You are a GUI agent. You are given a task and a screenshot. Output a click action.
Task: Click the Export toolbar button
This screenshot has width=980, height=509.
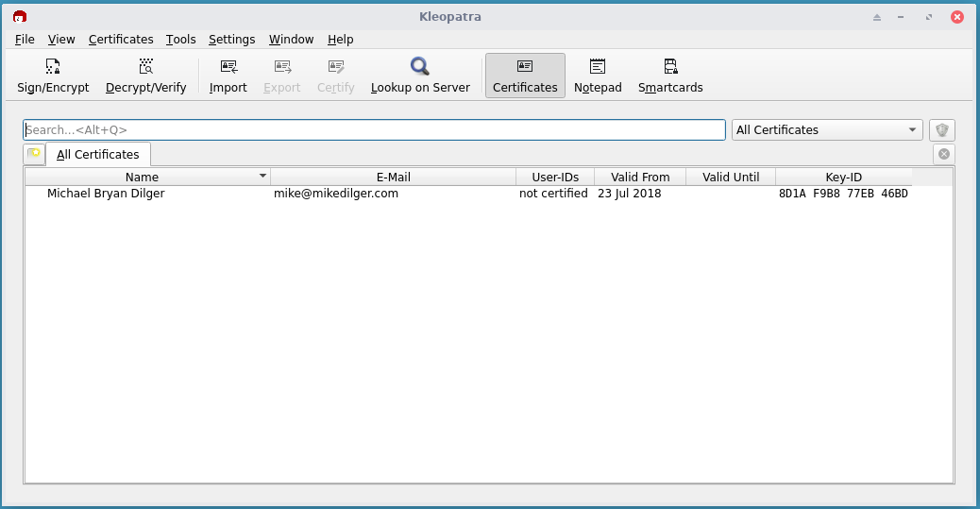pos(282,75)
